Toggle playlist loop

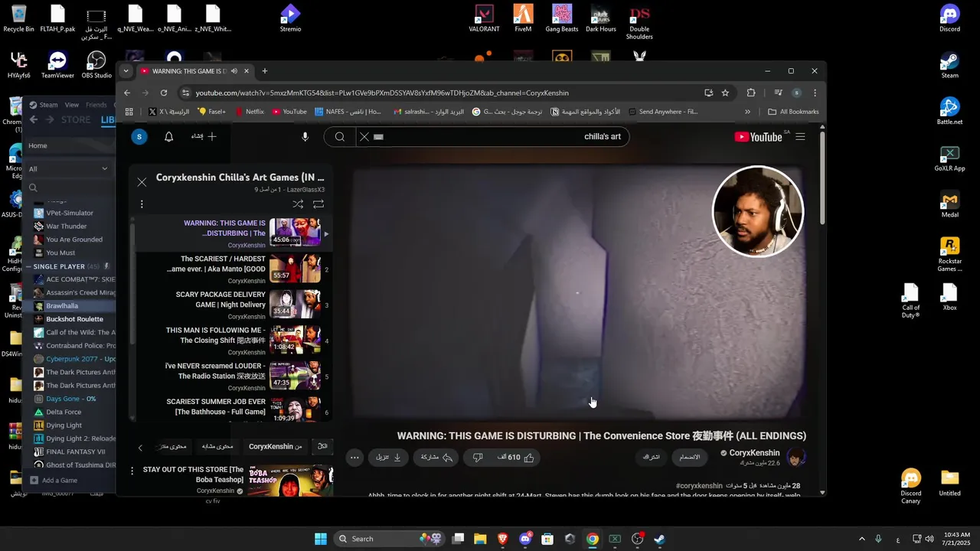point(318,204)
